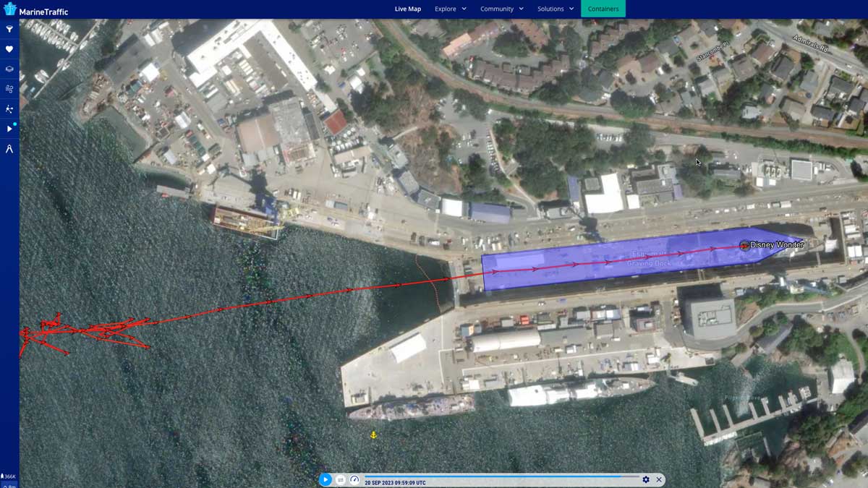868x488 pixels.
Task: Switch to the Live Map tab
Action: [x=408, y=9]
